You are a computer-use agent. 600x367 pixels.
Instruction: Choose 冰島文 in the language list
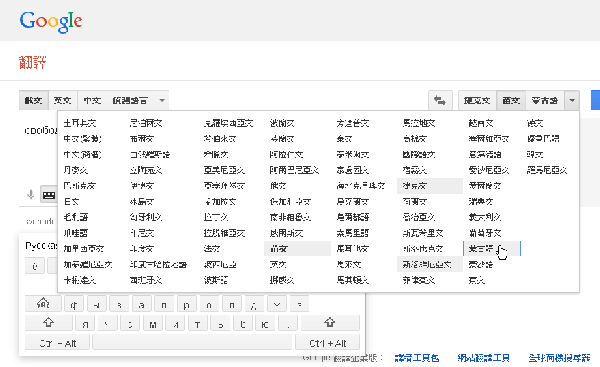(142, 201)
